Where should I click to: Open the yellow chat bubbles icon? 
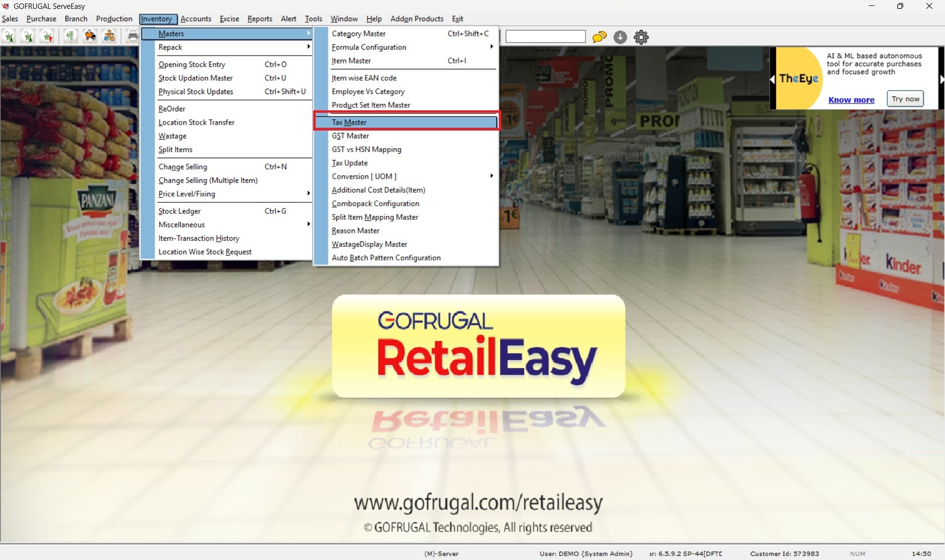(599, 37)
